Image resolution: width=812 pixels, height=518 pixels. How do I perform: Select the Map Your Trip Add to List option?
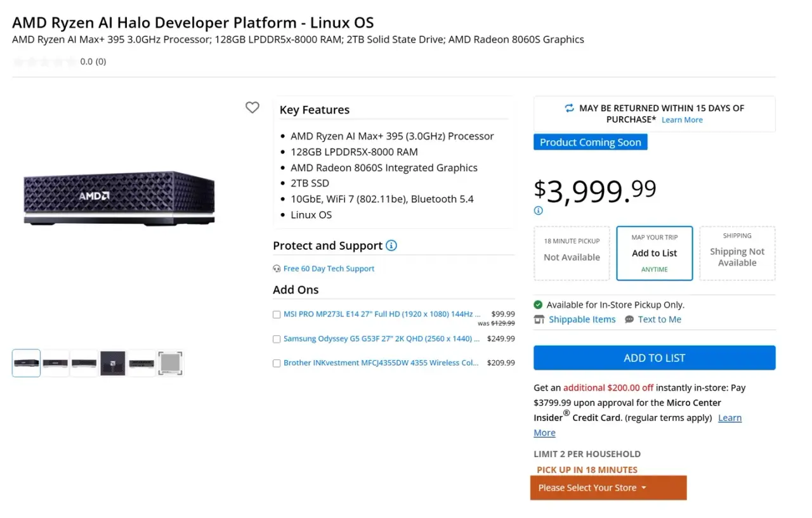655,253
